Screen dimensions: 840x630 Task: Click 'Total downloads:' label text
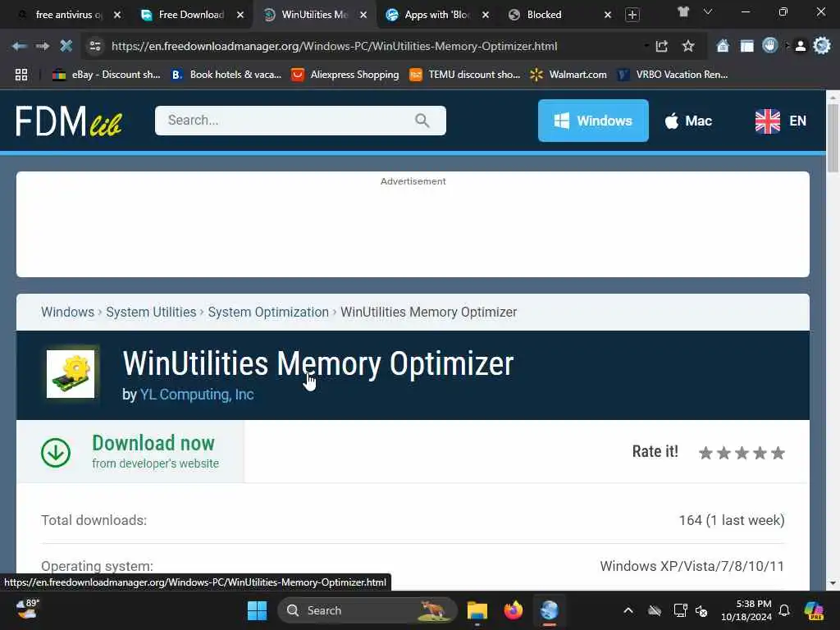click(94, 520)
